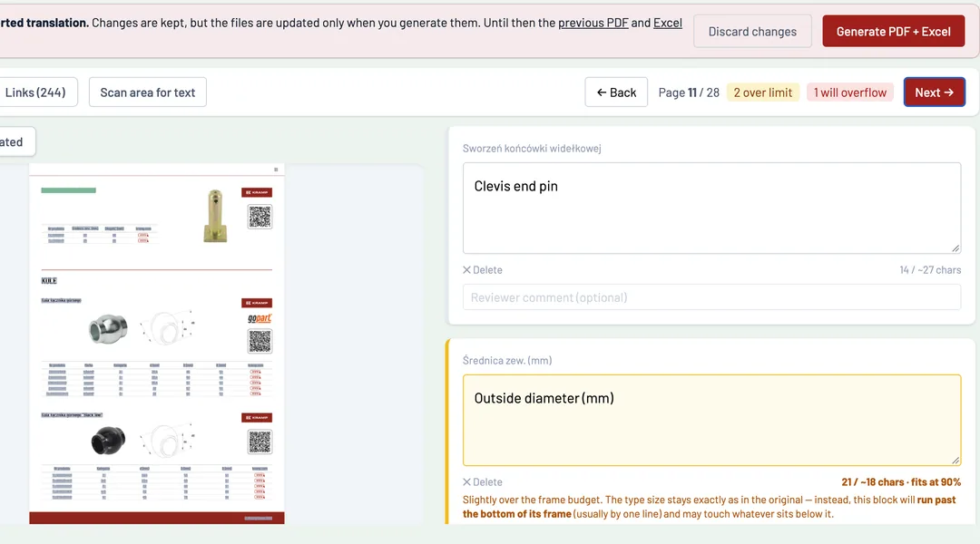Image resolution: width=980 pixels, height=544 pixels.
Task: Add a reviewer comment for Clevis end pin
Action: coord(712,297)
